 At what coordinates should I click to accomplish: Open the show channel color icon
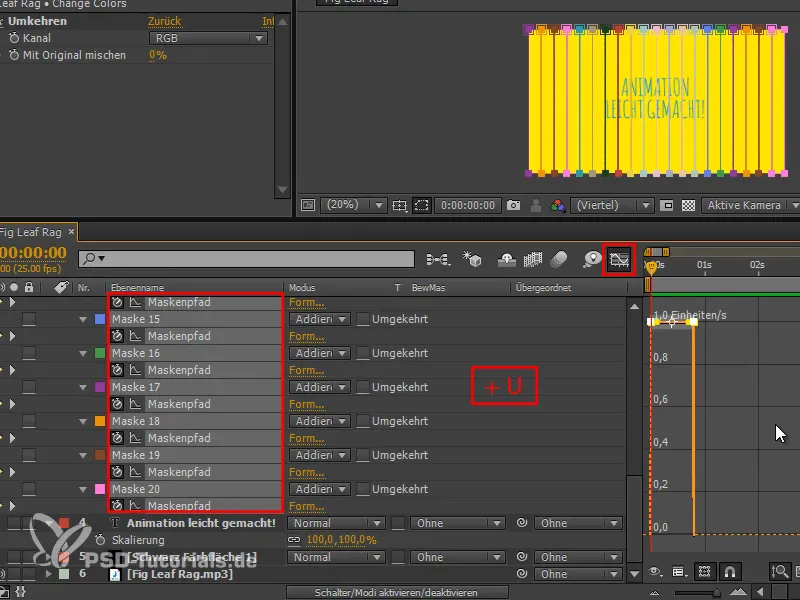[558, 205]
